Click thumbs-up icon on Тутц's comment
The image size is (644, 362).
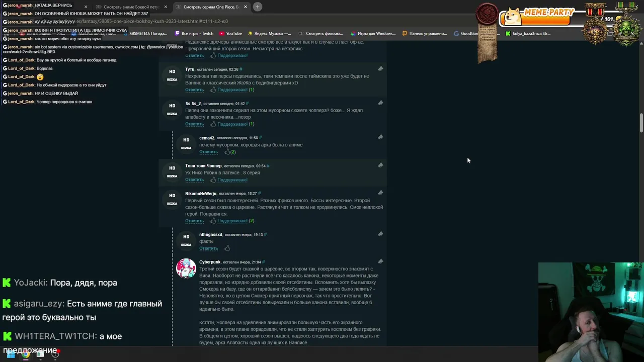coord(213,89)
